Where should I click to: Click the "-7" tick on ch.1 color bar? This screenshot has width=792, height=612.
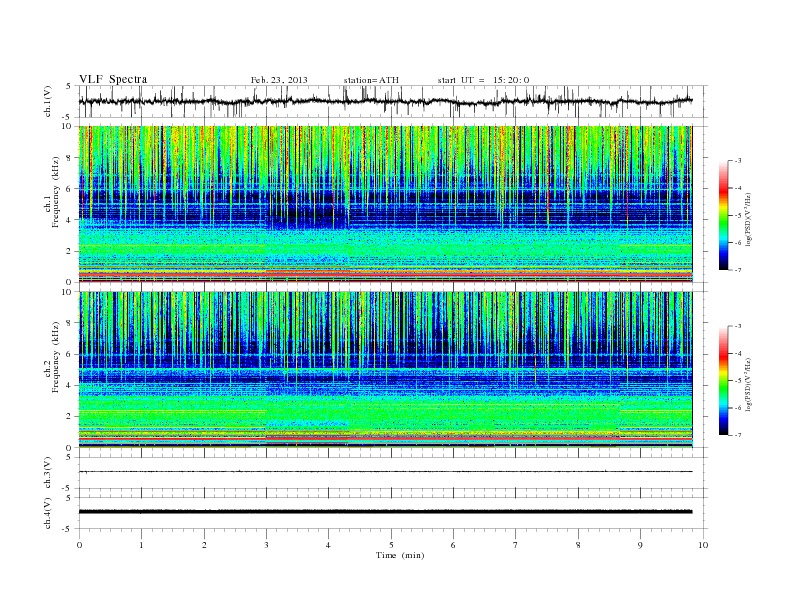[737, 270]
